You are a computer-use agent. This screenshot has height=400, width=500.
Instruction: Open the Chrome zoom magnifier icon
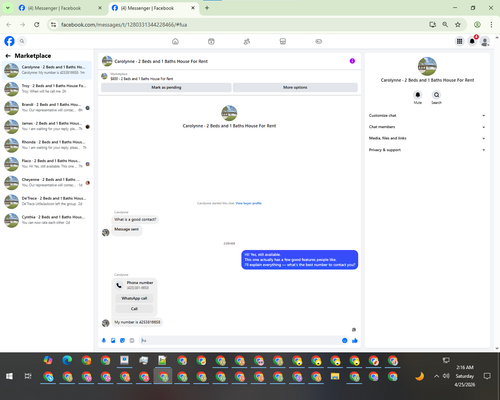pyautogui.click(x=445, y=25)
